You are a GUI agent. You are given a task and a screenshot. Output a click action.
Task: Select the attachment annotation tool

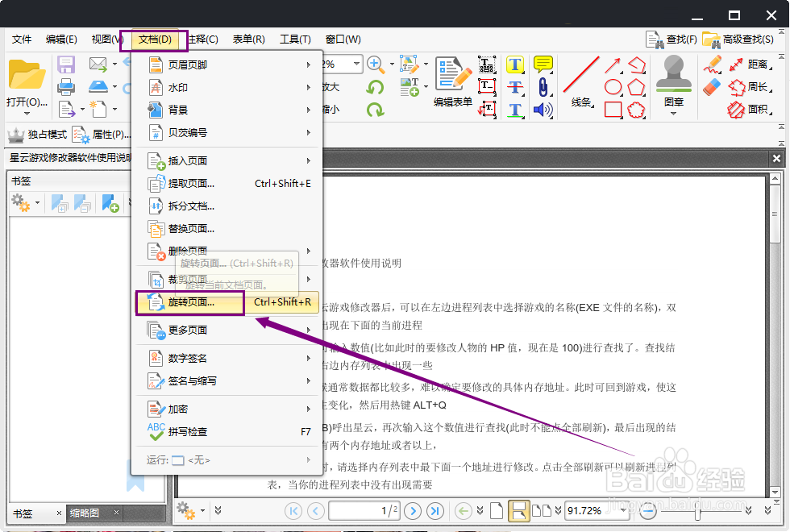543,86
